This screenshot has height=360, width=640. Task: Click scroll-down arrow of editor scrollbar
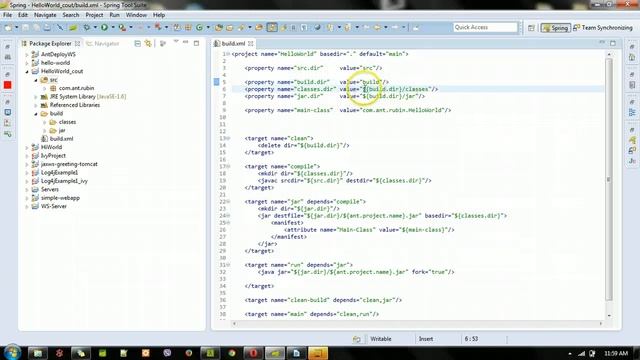click(x=609, y=316)
